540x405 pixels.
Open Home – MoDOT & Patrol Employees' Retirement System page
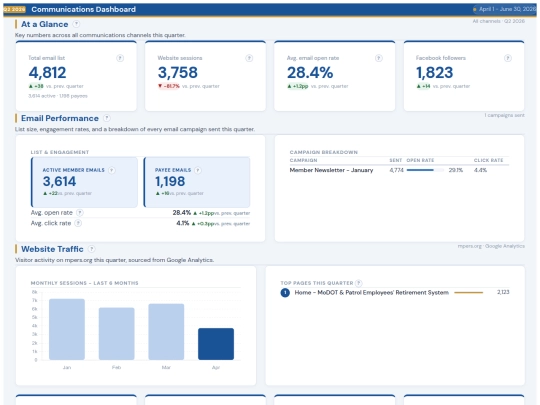[372, 292]
